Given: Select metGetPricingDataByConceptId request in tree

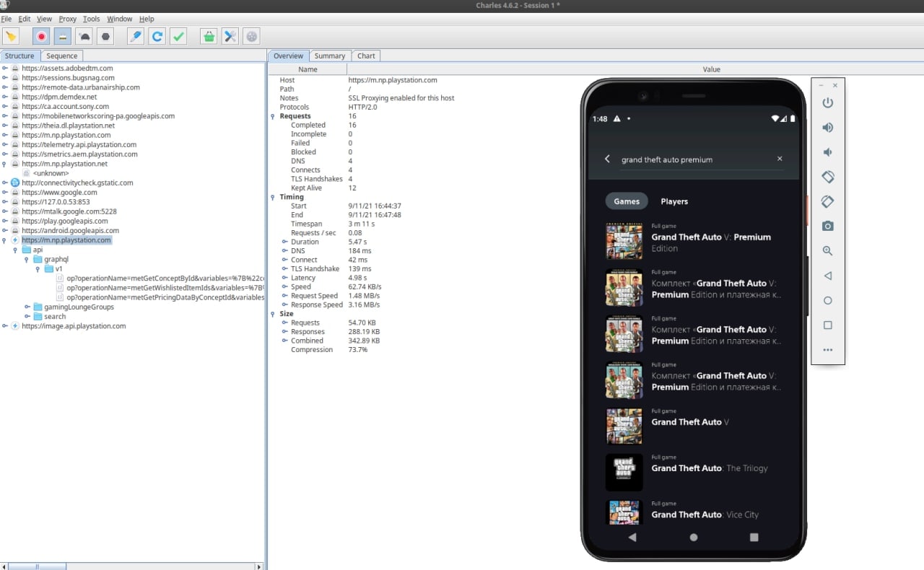Looking at the screenshot, I should 165,297.
